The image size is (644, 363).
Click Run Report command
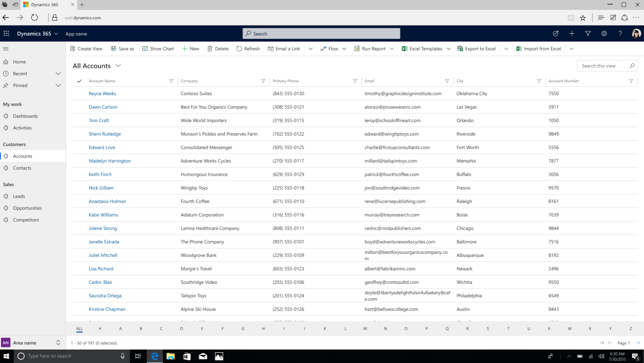pyautogui.click(x=370, y=49)
